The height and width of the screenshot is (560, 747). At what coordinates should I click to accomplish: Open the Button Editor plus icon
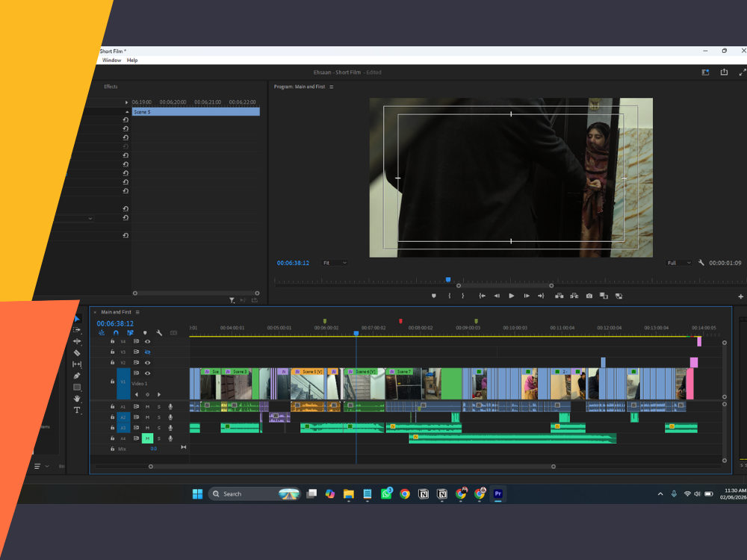740,296
